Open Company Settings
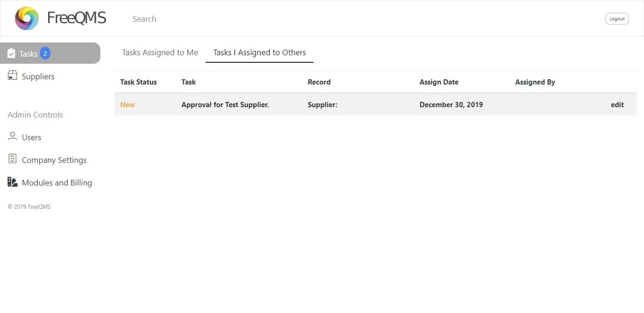Image resolution: width=644 pixels, height=313 pixels. click(54, 160)
